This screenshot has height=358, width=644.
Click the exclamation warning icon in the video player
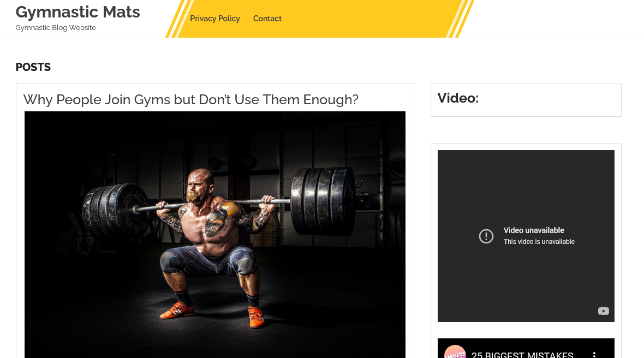(x=486, y=236)
